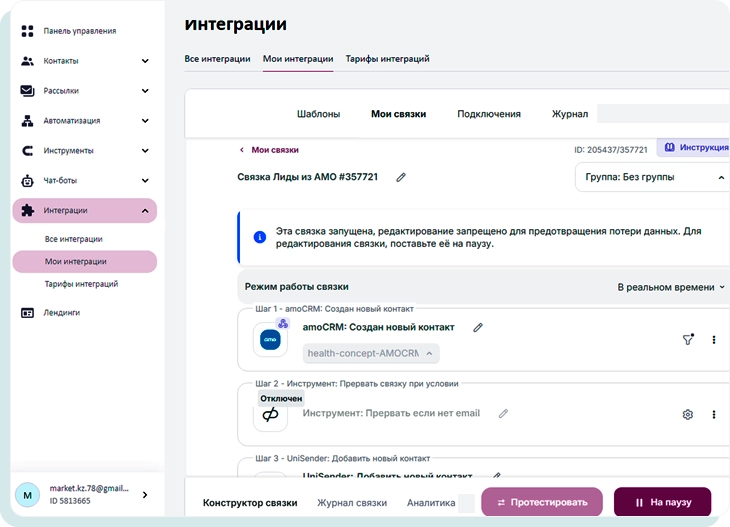This screenshot has height=527, width=730.
Task: Click the Контакты people icon
Action: point(27,61)
